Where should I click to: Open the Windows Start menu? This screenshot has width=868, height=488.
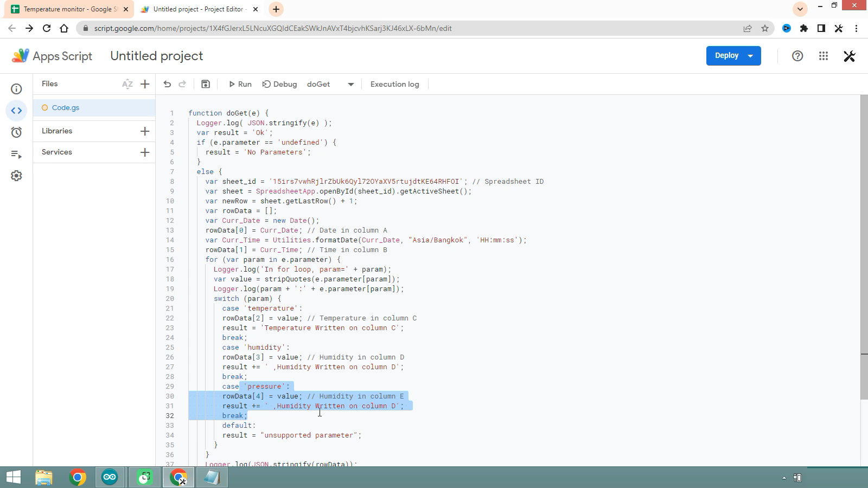14,478
